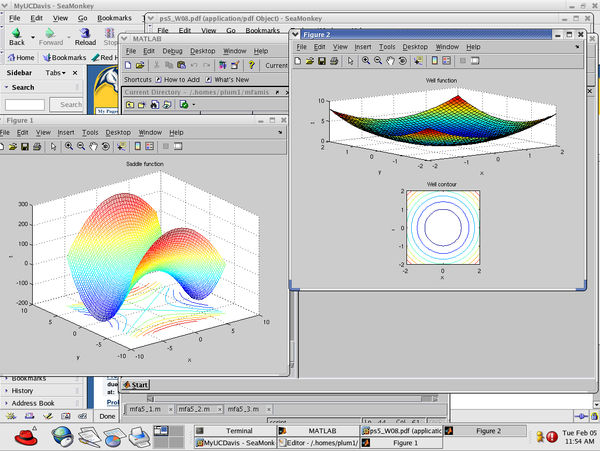This screenshot has height=451, width=600.
Task: Toggle Edit Plot arrow tool in Figure 2
Action: pyautogui.click(x=350, y=61)
